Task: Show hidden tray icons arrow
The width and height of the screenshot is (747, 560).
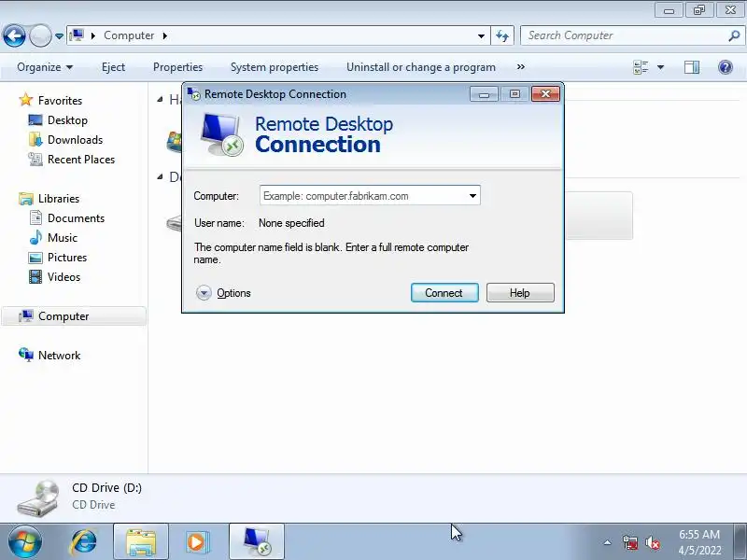Action: tap(608, 542)
